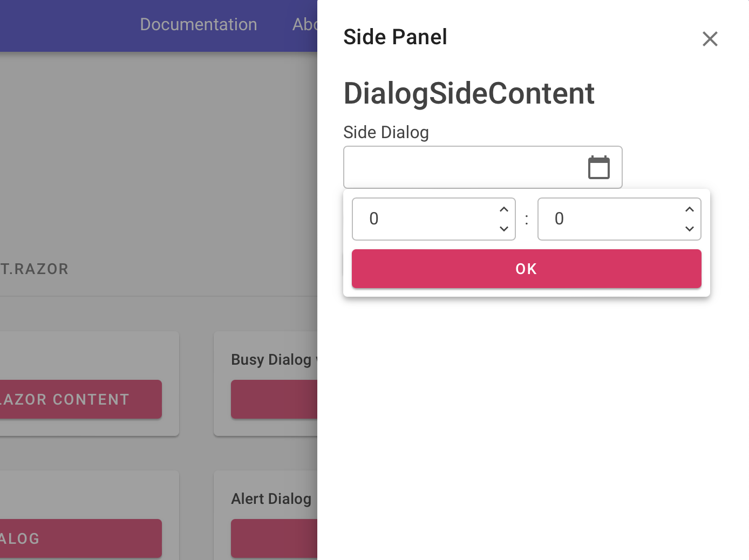This screenshot has width=749, height=560.
Task: Decrease the minutes value with down arrow
Action: (x=690, y=229)
